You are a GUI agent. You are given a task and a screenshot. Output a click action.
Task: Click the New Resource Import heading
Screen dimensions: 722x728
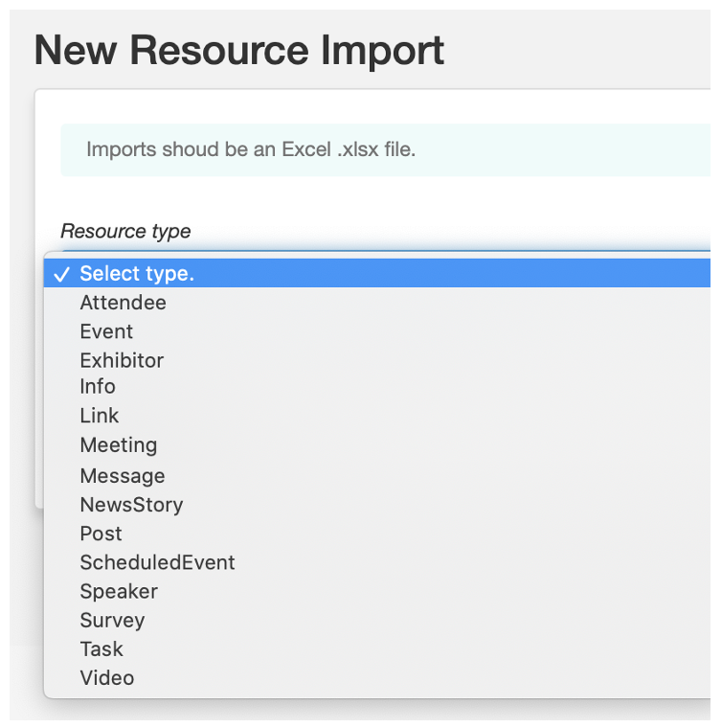pyautogui.click(x=239, y=50)
